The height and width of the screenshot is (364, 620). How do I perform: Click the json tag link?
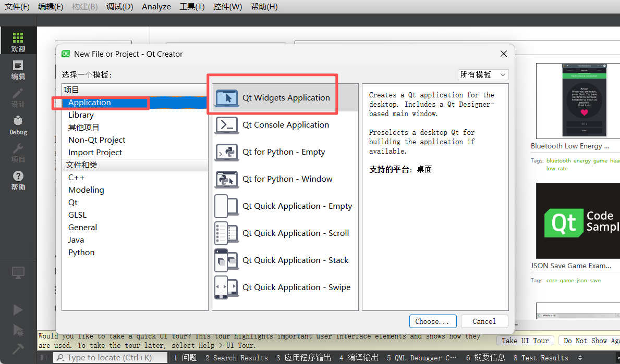point(581,281)
